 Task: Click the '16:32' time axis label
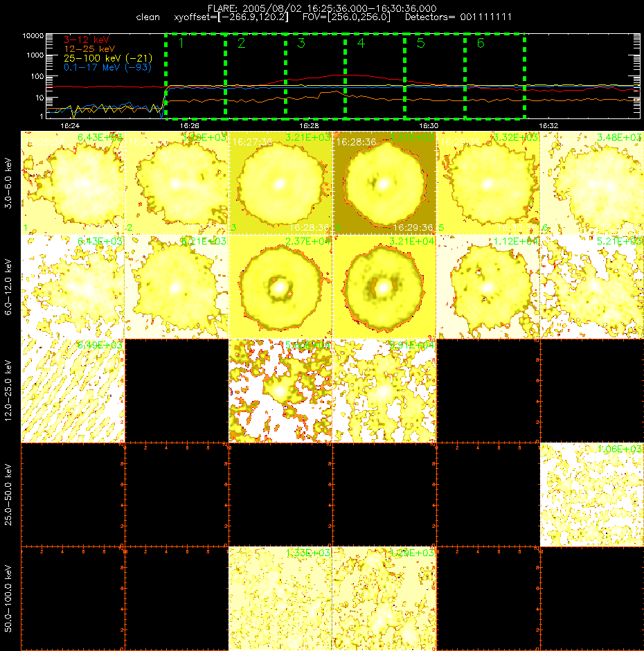(548, 125)
